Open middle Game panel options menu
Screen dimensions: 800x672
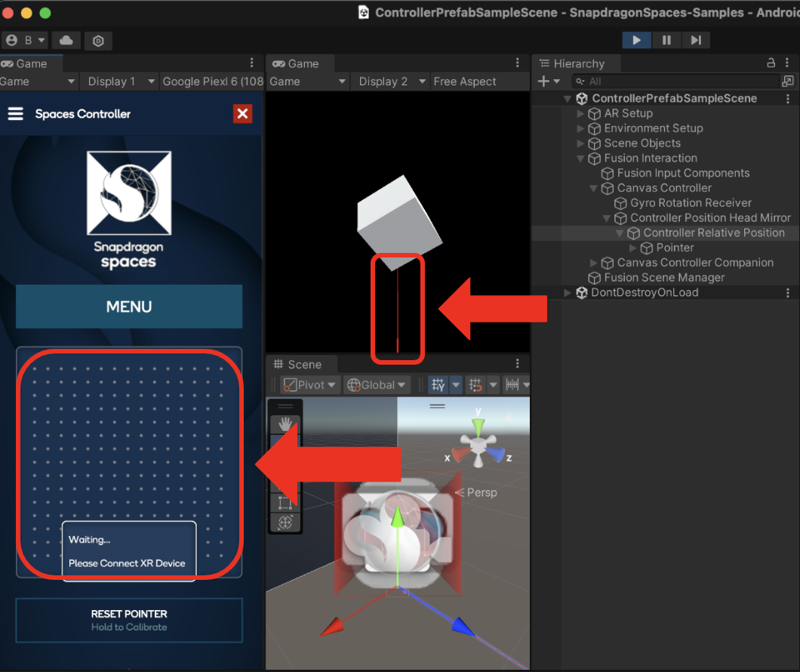click(517, 63)
